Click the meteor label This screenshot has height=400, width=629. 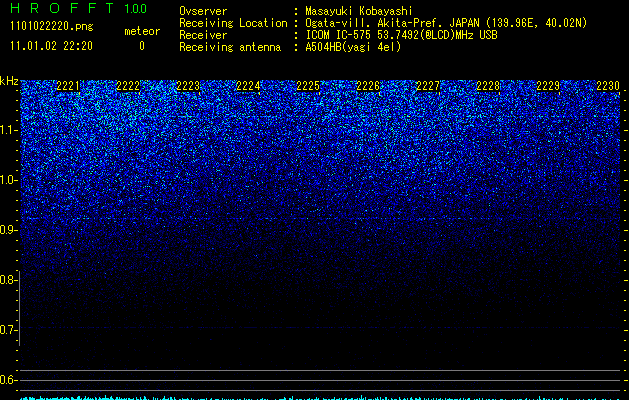coord(142,31)
